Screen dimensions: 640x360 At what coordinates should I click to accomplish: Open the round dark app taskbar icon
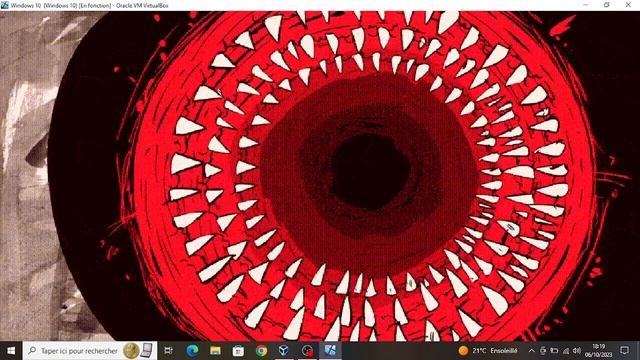pyautogui.click(x=307, y=351)
